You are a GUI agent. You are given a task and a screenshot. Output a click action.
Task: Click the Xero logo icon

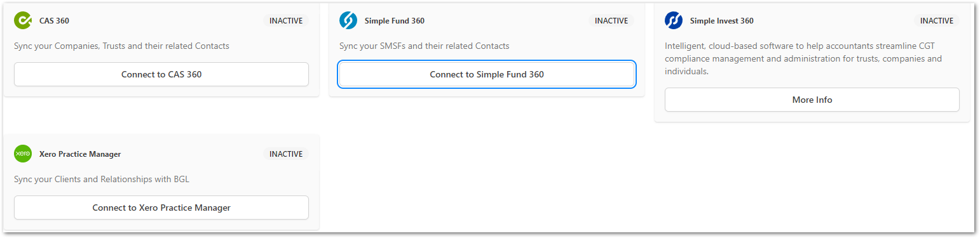(23, 154)
